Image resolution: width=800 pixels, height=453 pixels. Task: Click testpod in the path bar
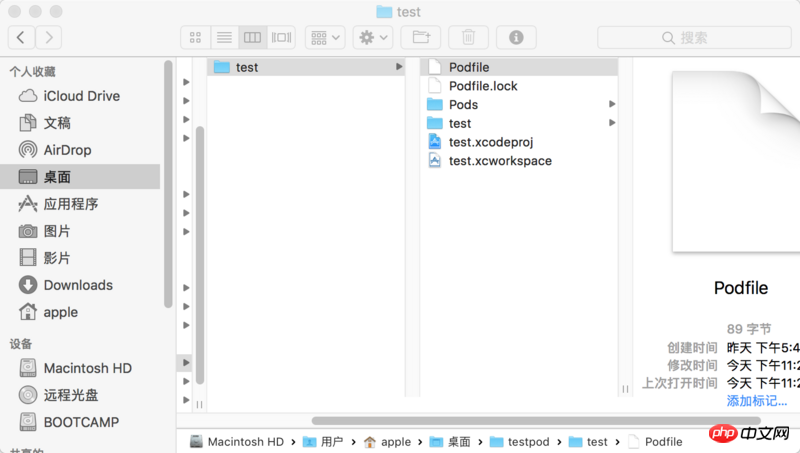click(x=519, y=442)
